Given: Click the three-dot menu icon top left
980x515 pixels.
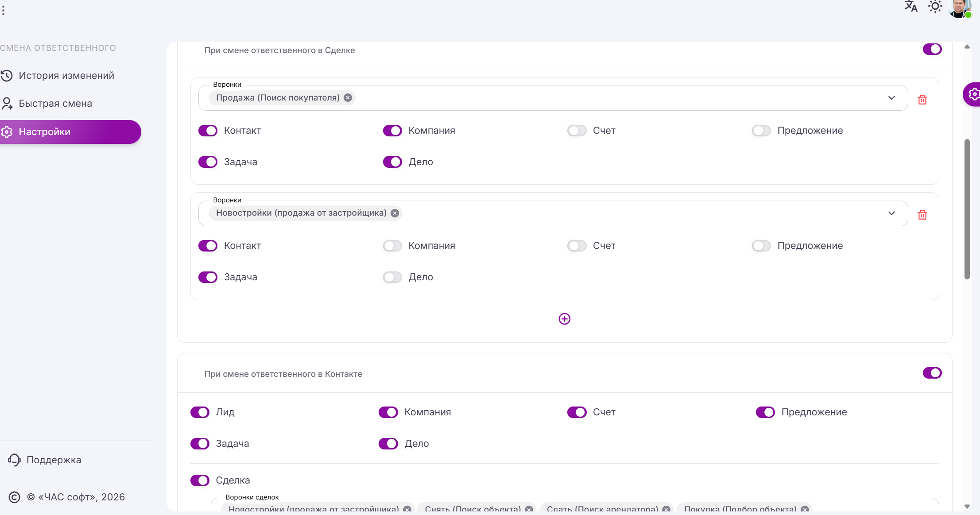Looking at the screenshot, I should [x=4, y=10].
